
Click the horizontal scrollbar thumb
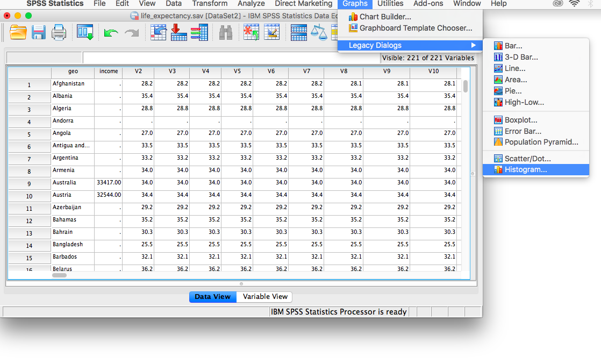60,275
